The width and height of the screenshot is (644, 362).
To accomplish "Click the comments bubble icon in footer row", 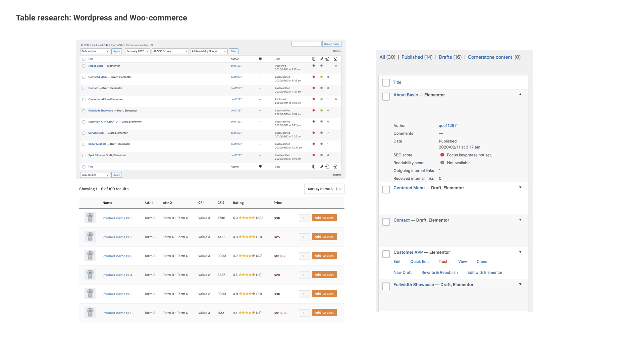I will (260, 167).
